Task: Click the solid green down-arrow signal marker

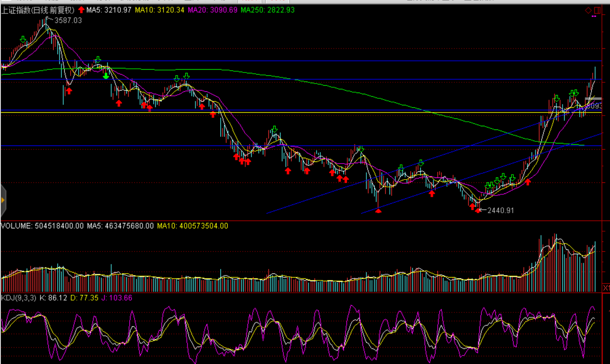Action: click(106, 76)
